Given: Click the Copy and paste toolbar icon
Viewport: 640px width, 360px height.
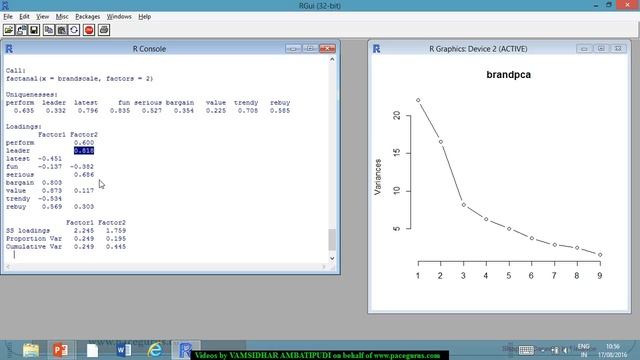Looking at the screenshot, I should coord(74,30).
